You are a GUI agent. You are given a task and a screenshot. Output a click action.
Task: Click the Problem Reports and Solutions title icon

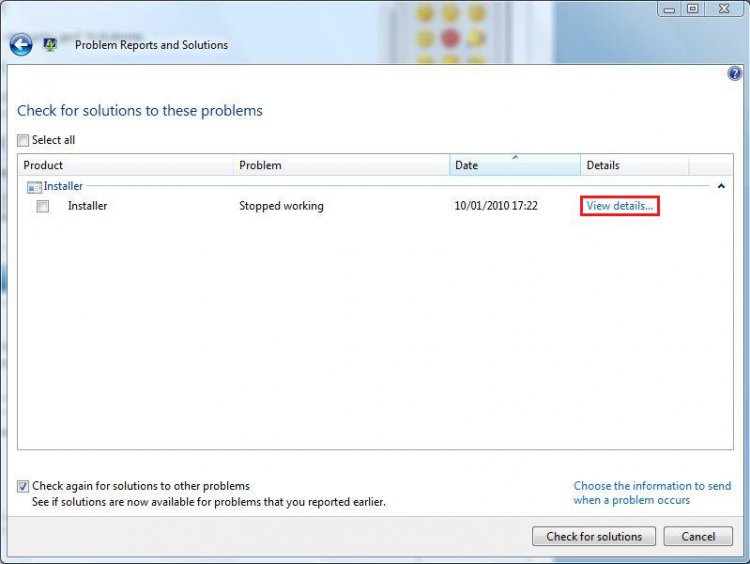49,45
